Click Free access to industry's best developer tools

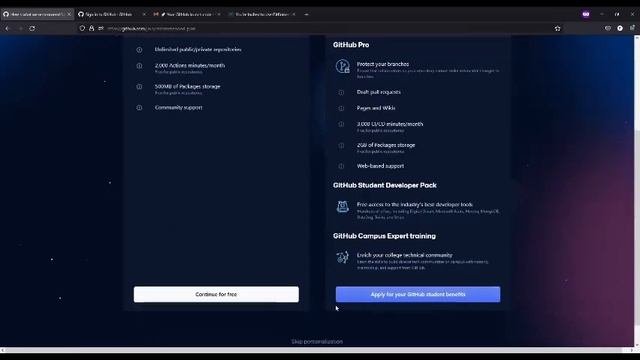click(415, 204)
